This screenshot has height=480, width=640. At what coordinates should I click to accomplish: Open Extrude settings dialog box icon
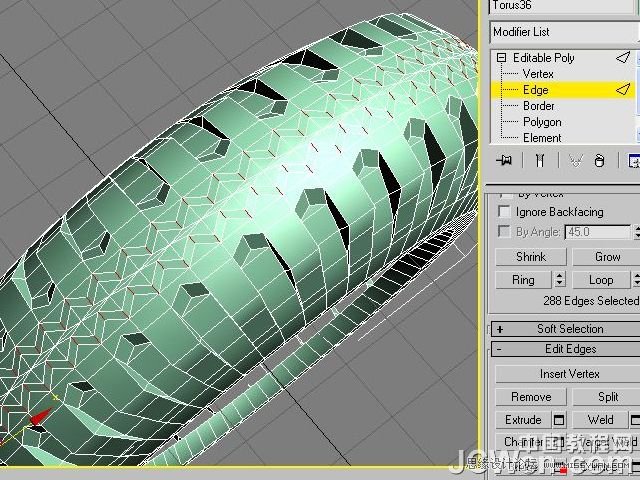(559, 420)
